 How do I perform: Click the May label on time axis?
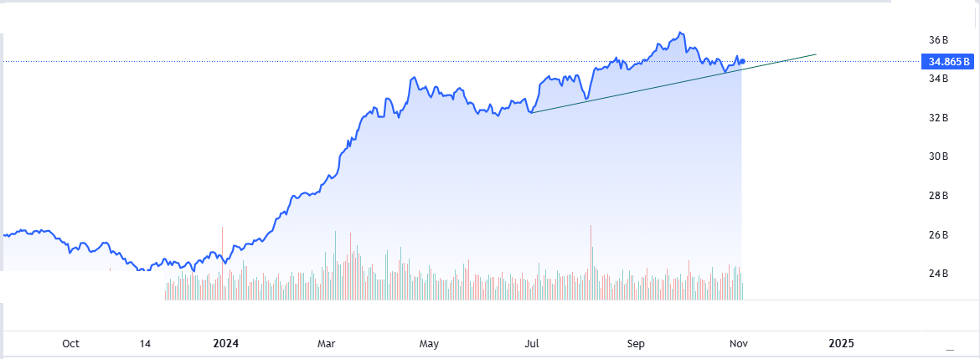430,344
